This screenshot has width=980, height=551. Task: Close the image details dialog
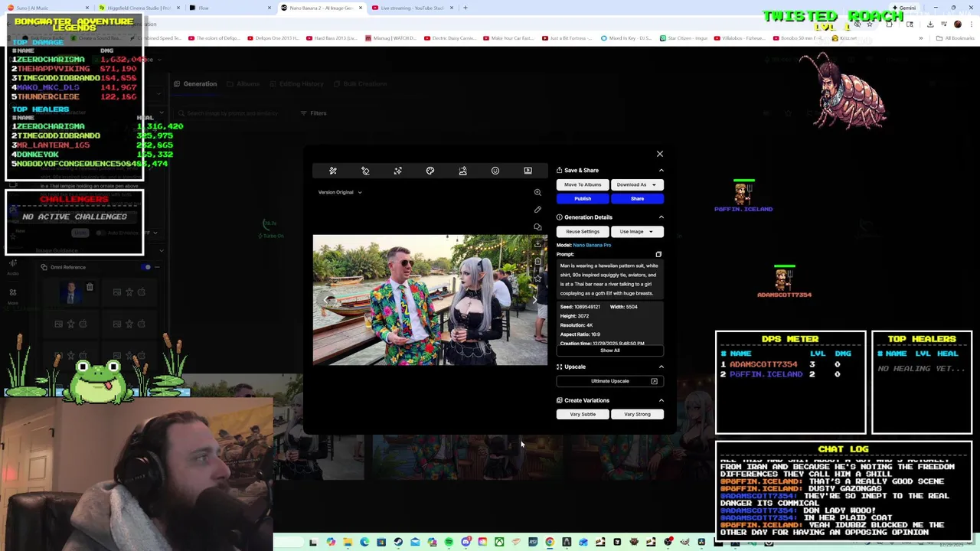[659, 154]
